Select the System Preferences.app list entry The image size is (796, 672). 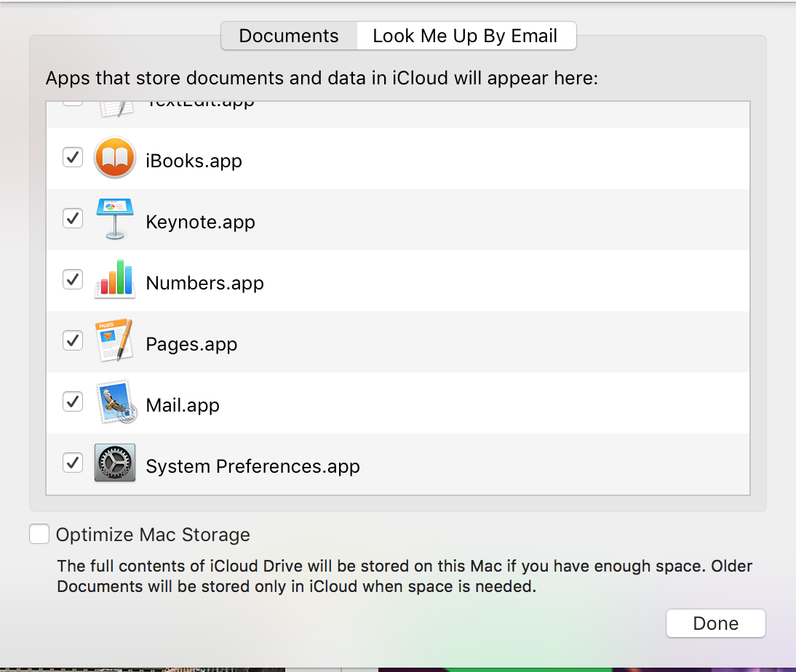click(x=252, y=466)
